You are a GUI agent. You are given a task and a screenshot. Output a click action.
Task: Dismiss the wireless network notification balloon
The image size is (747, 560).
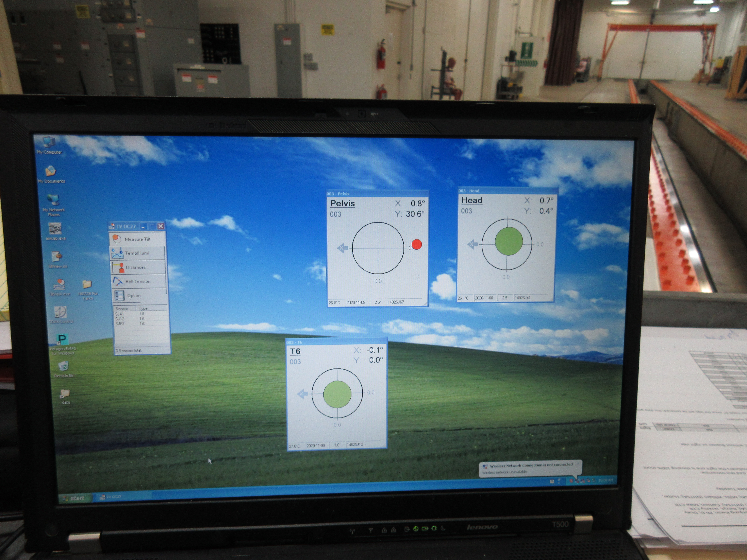pyautogui.click(x=578, y=463)
